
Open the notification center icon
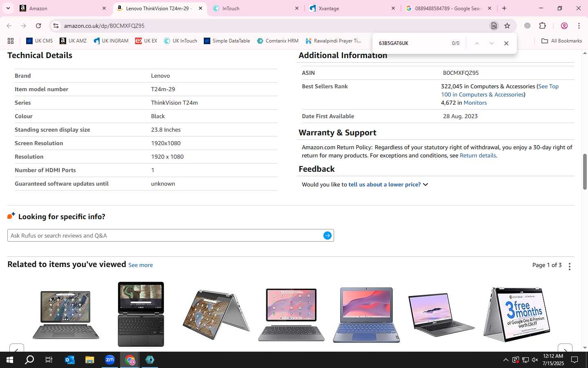tap(575, 360)
